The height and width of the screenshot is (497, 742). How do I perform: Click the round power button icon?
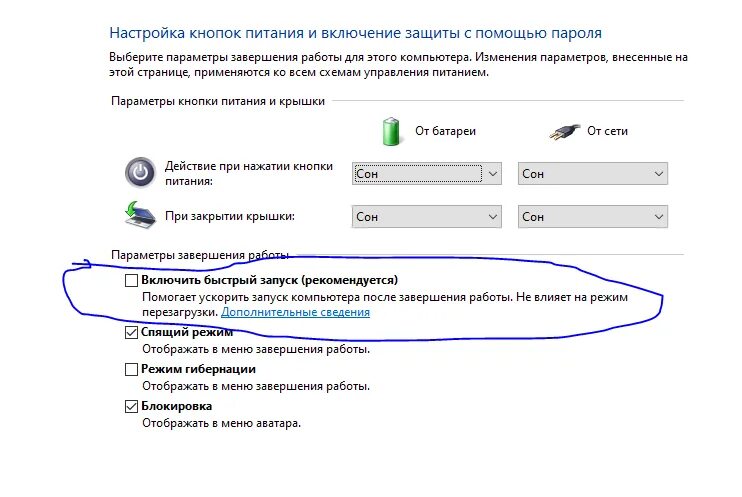pos(140,172)
